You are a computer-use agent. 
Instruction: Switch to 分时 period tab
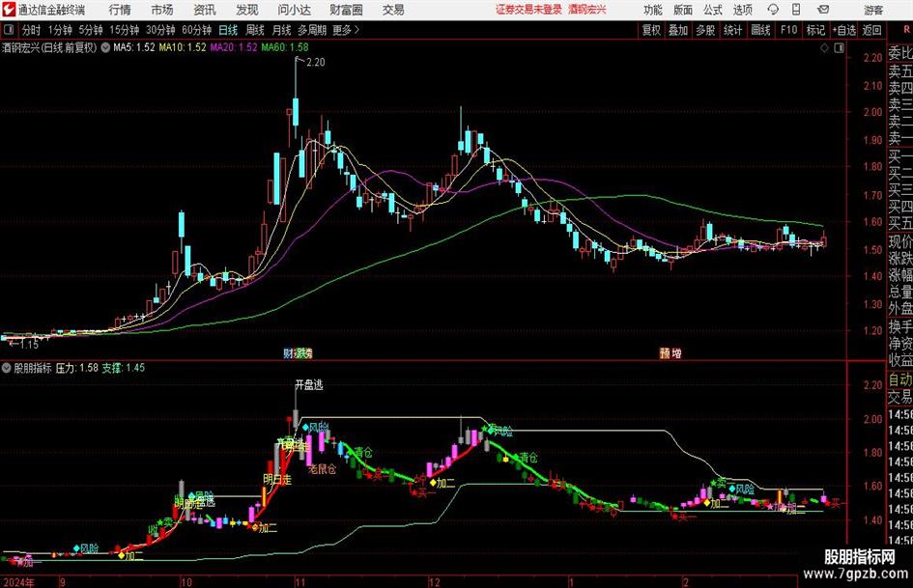pyautogui.click(x=31, y=30)
